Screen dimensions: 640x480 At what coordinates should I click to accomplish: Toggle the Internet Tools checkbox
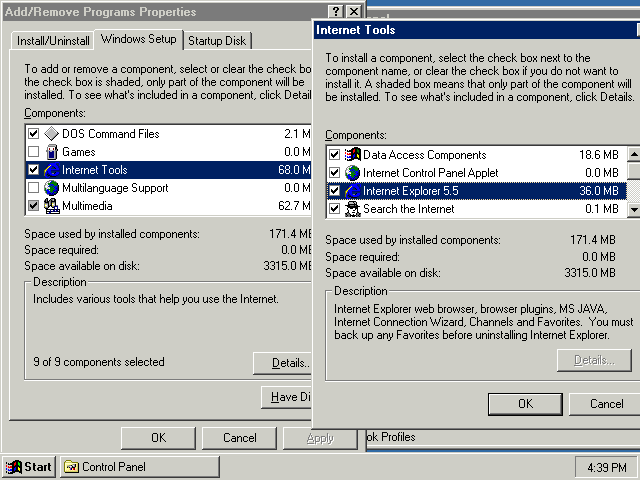(x=33, y=170)
